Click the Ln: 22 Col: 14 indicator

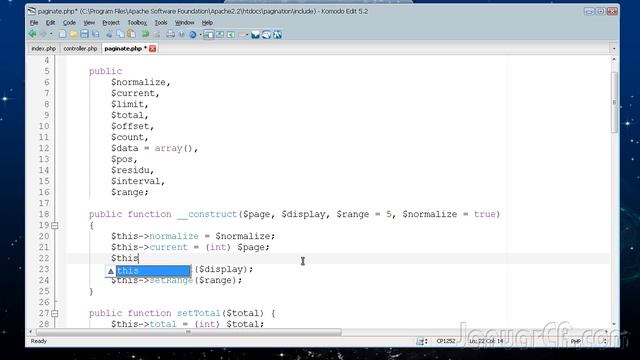[x=486, y=341]
